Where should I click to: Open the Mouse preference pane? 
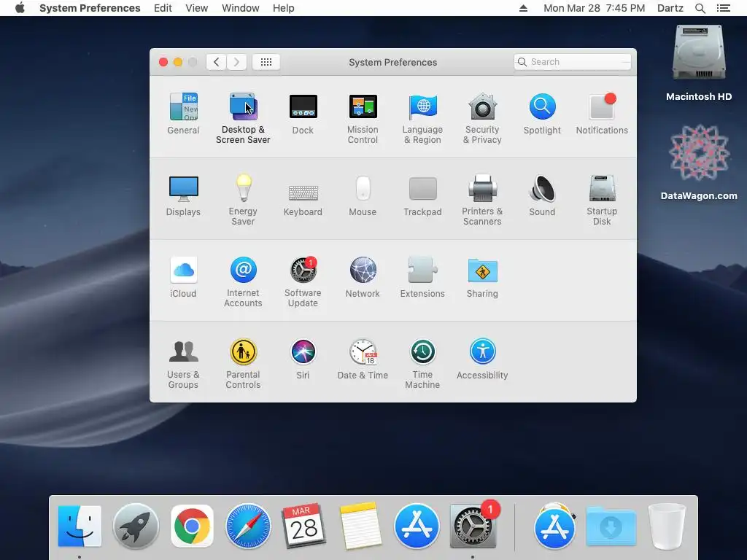point(363,195)
